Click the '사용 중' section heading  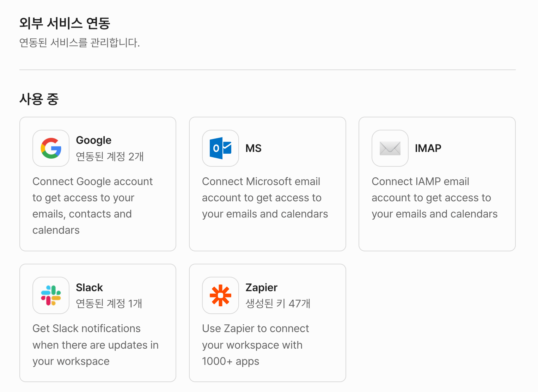(x=39, y=99)
